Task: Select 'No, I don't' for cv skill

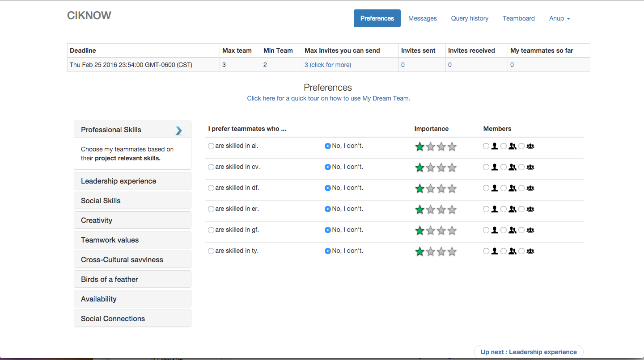Action: click(x=328, y=167)
